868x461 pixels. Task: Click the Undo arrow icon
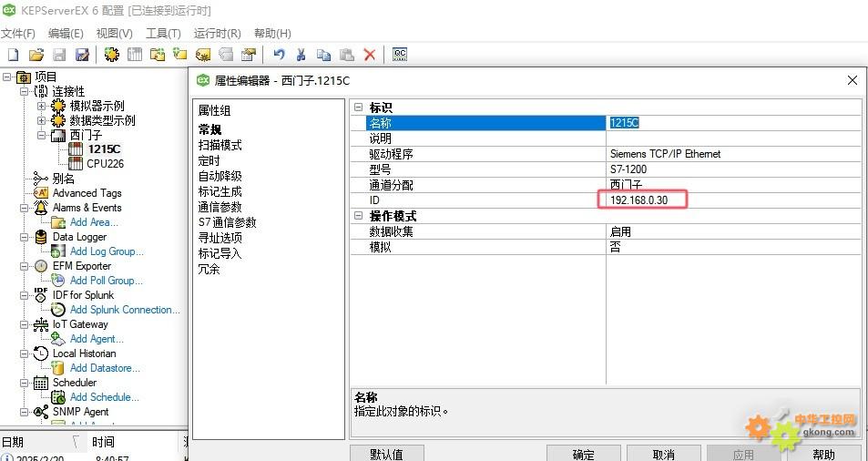[280, 55]
